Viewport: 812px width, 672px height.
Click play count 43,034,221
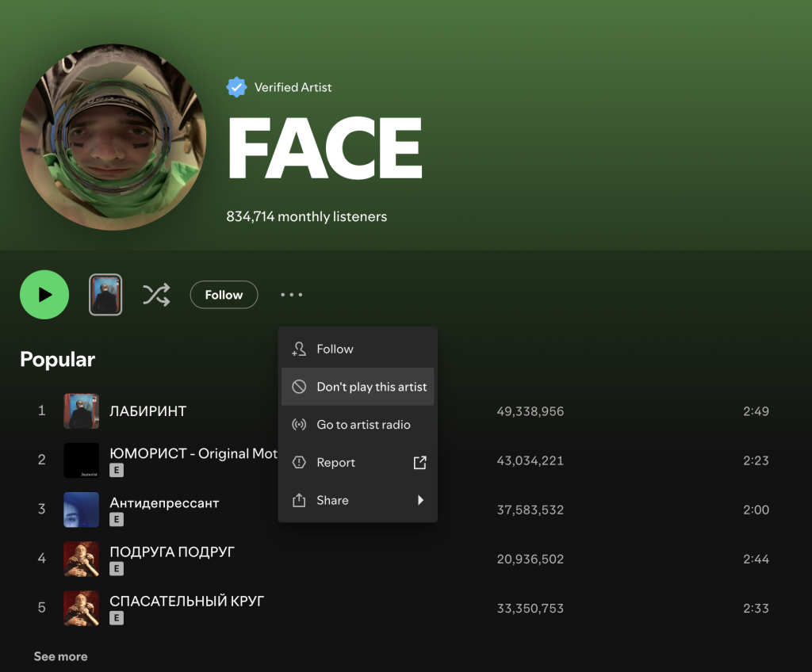tap(530, 460)
